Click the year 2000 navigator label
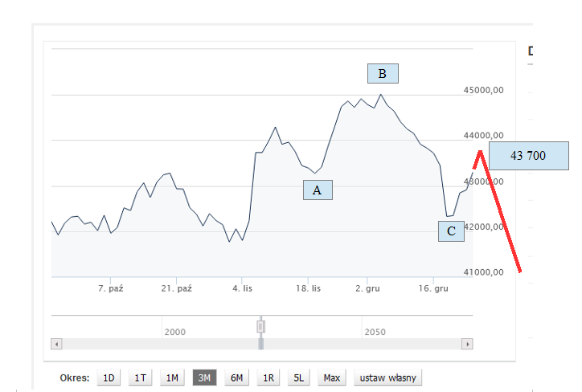The height and width of the screenshot is (392, 582). (174, 332)
